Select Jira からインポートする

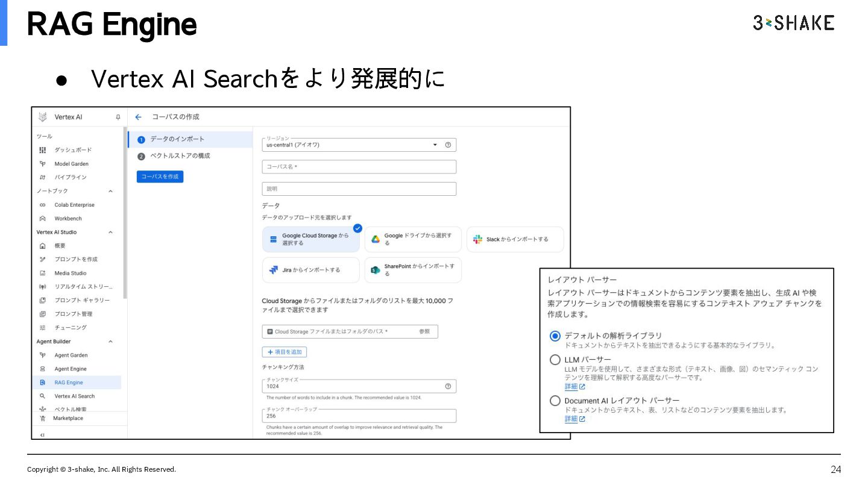pos(311,270)
